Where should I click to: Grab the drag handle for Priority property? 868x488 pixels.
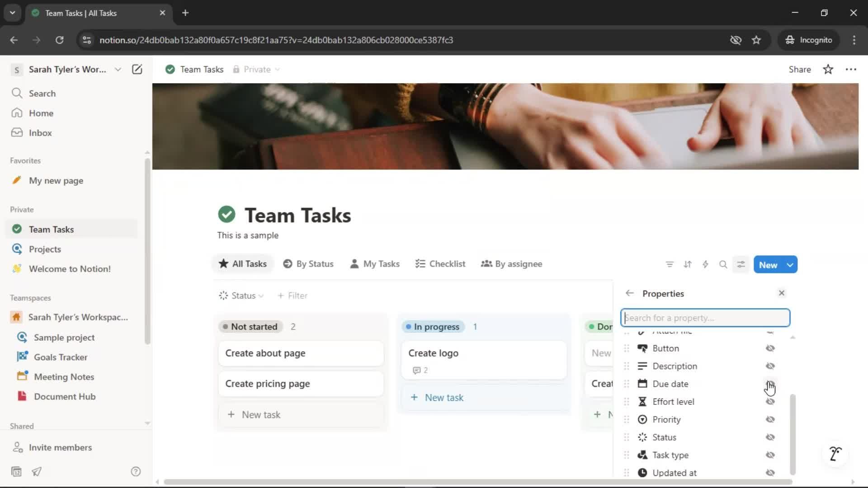click(627, 419)
